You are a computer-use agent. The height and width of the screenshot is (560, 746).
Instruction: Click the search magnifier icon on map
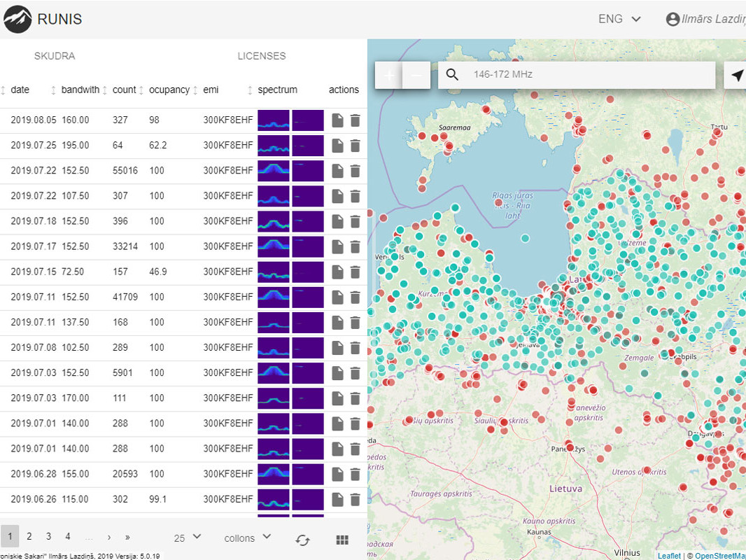(x=452, y=75)
